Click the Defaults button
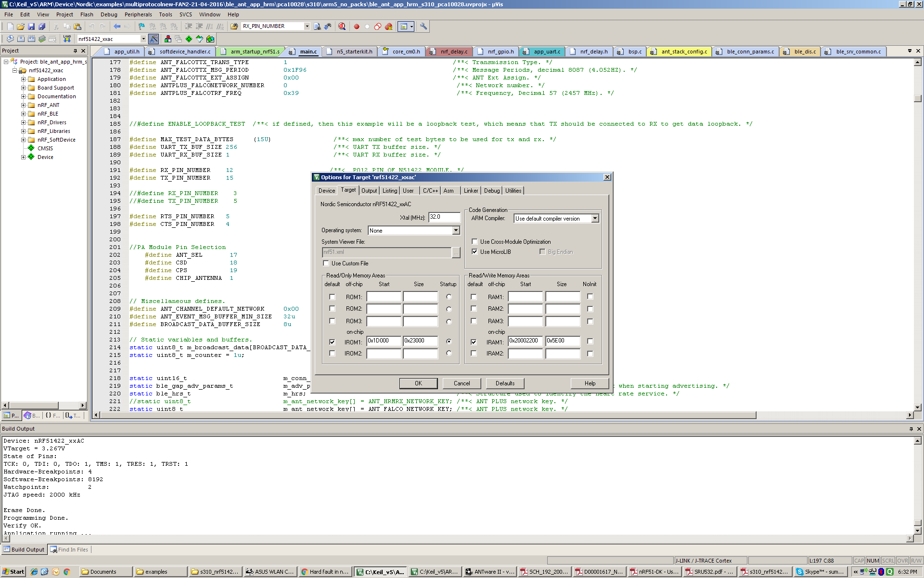924x578 pixels. click(505, 383)
